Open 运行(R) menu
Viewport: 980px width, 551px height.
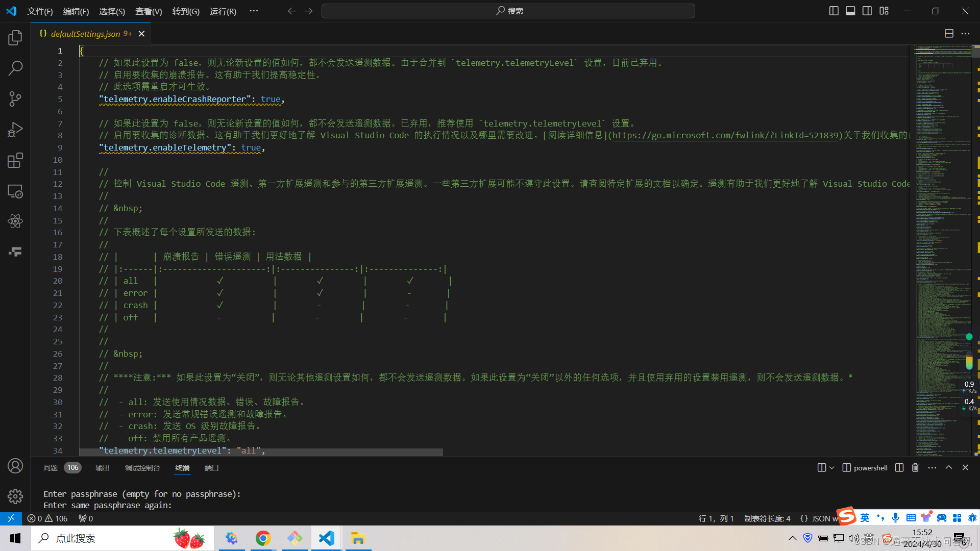coord(223,11)
